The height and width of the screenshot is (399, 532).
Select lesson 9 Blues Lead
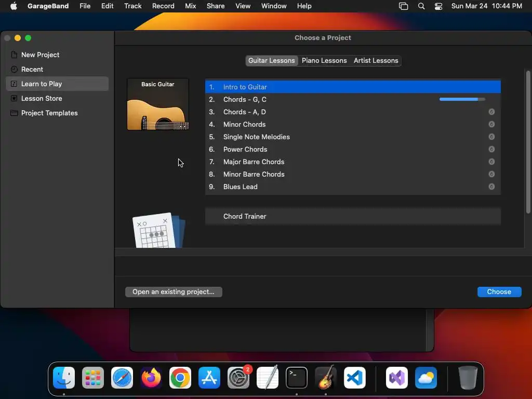pyautogui.click(x=353, y=187)
